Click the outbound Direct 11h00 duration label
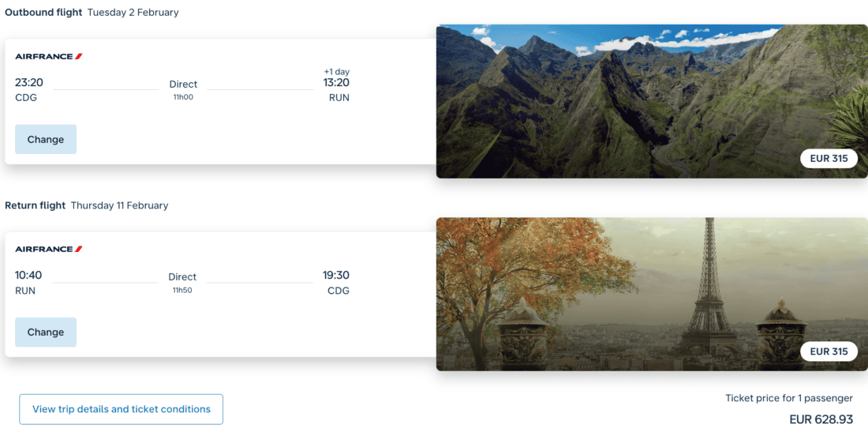This screenshot has height=436, width=868. click(x=183, y=90)
